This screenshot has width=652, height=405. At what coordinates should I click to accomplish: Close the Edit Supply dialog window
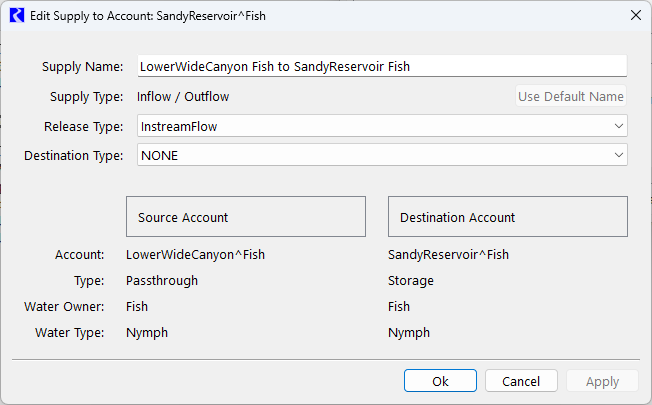634,16
